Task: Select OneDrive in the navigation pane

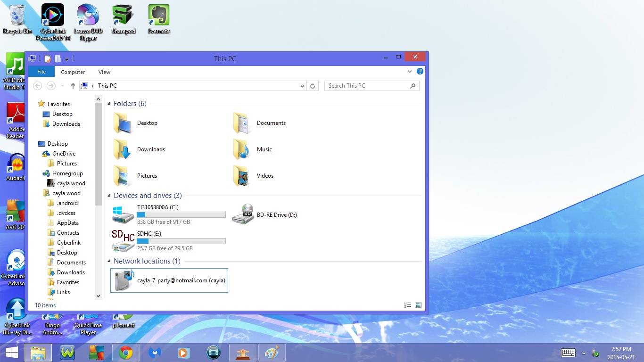Action: pos(58,154)
